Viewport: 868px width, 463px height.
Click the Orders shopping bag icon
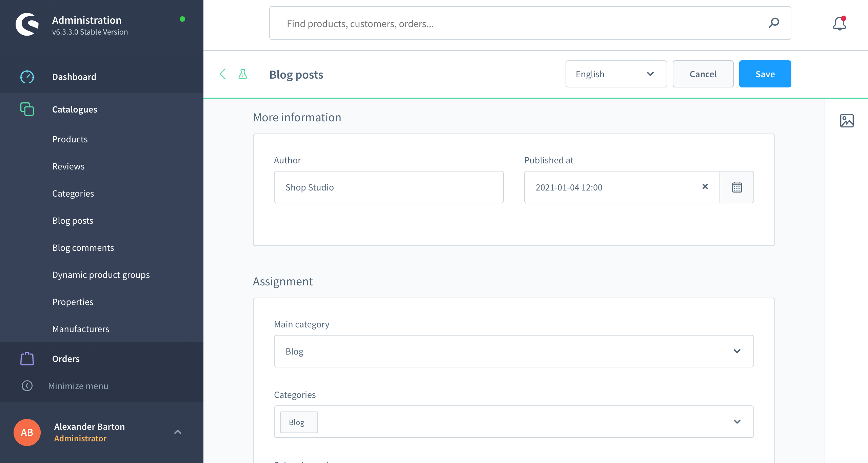coord(27,359)
